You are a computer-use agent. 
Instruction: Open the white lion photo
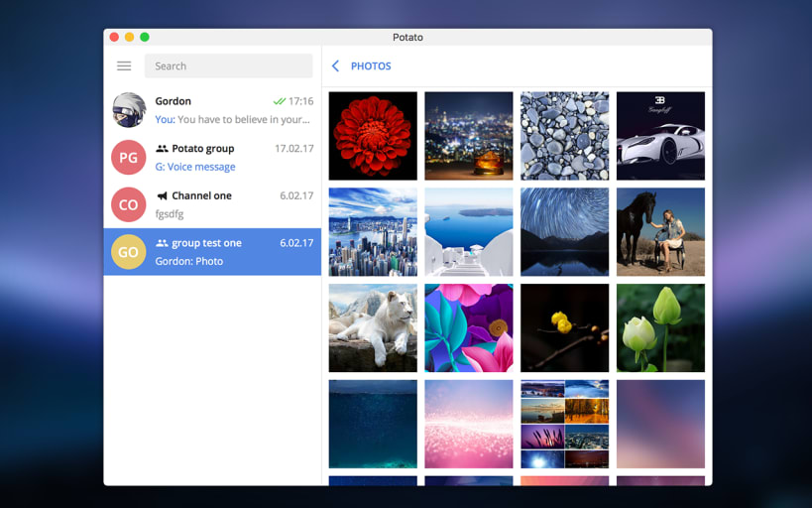[x=373, y=327]
